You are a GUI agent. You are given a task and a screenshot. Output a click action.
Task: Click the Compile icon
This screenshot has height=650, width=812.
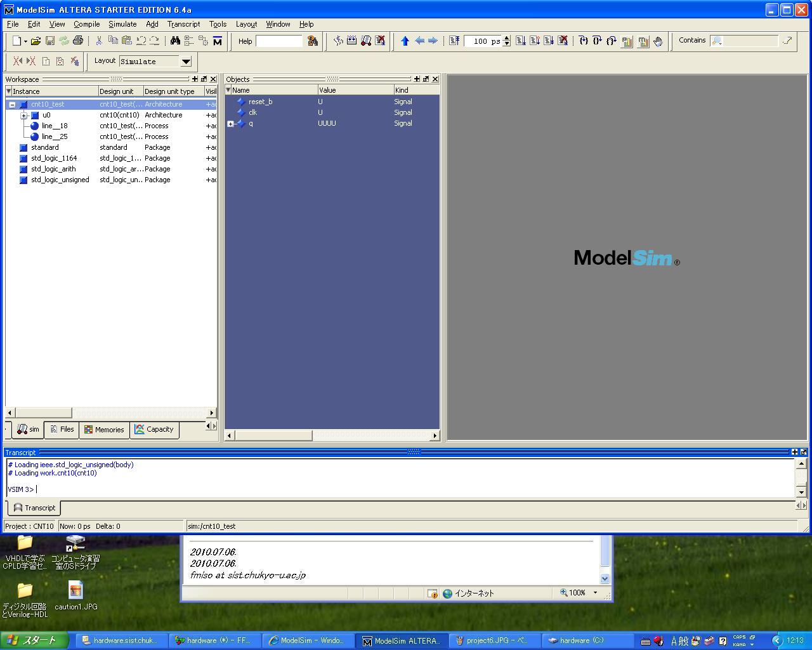338,41
